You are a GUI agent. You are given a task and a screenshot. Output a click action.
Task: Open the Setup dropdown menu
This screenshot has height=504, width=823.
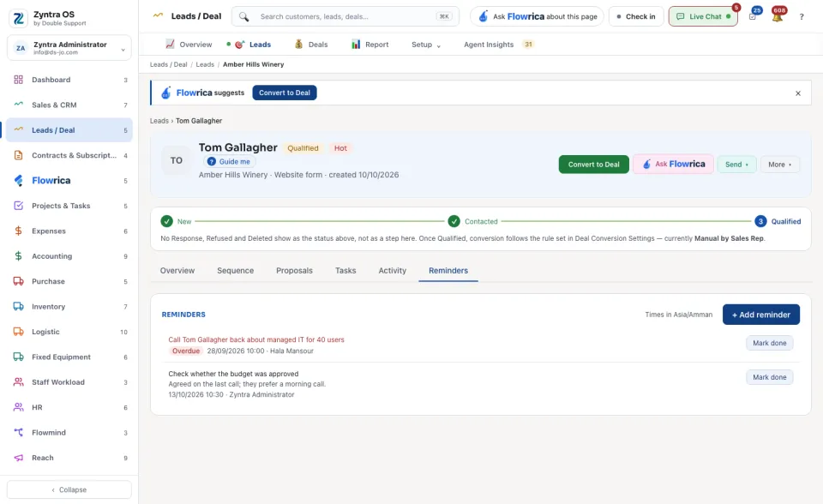(426, 45)
